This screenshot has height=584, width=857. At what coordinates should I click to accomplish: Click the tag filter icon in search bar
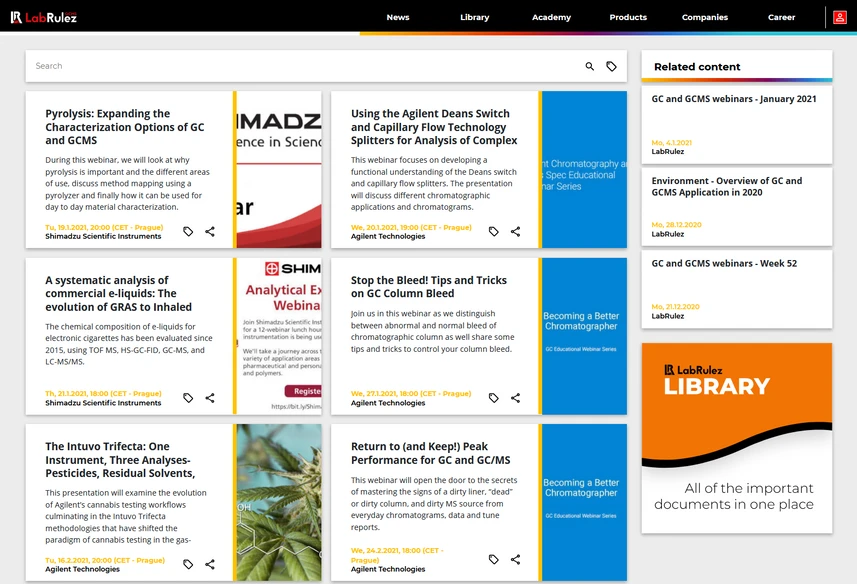click(612, 66)
